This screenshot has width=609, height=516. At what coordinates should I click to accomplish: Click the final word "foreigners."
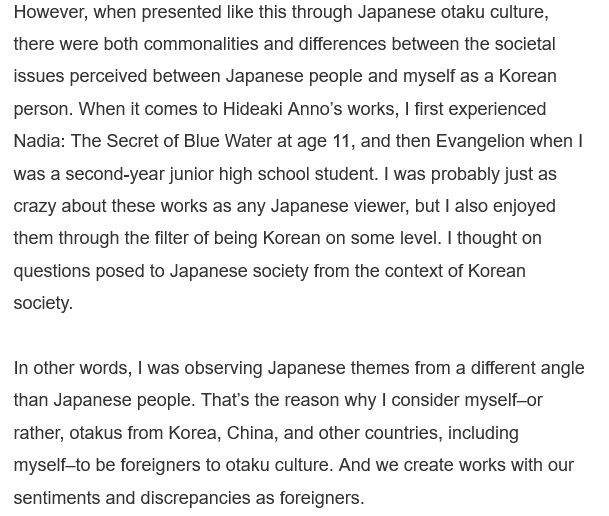[322, 498]
